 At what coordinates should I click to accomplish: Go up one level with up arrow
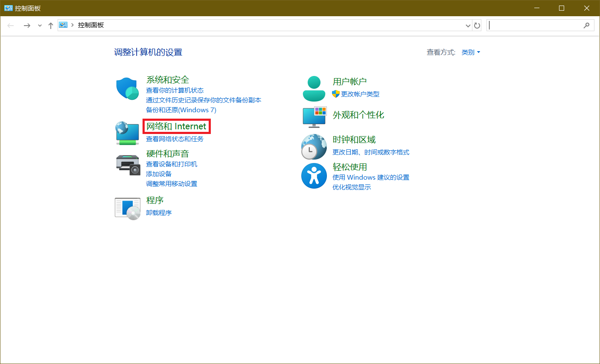[50, 26]
